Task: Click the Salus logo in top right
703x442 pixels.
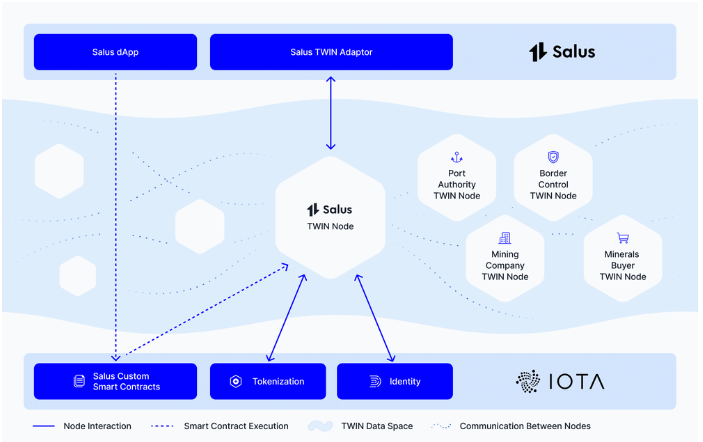Action: [561, 52]
